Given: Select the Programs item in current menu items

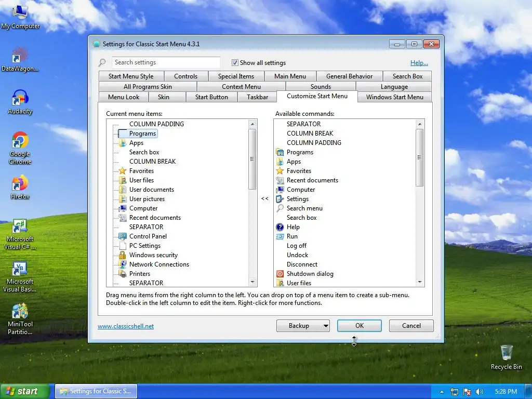Looking at the screenshot, I should tap(142, 134).
